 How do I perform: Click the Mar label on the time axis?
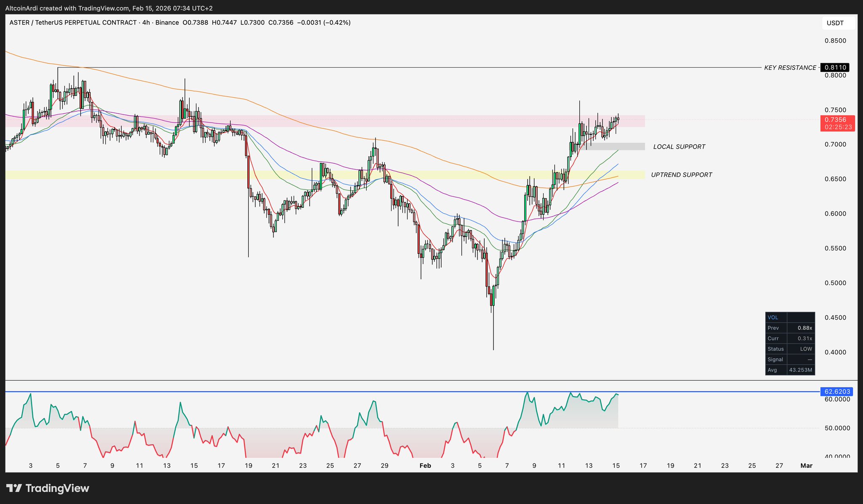[806, 466]
